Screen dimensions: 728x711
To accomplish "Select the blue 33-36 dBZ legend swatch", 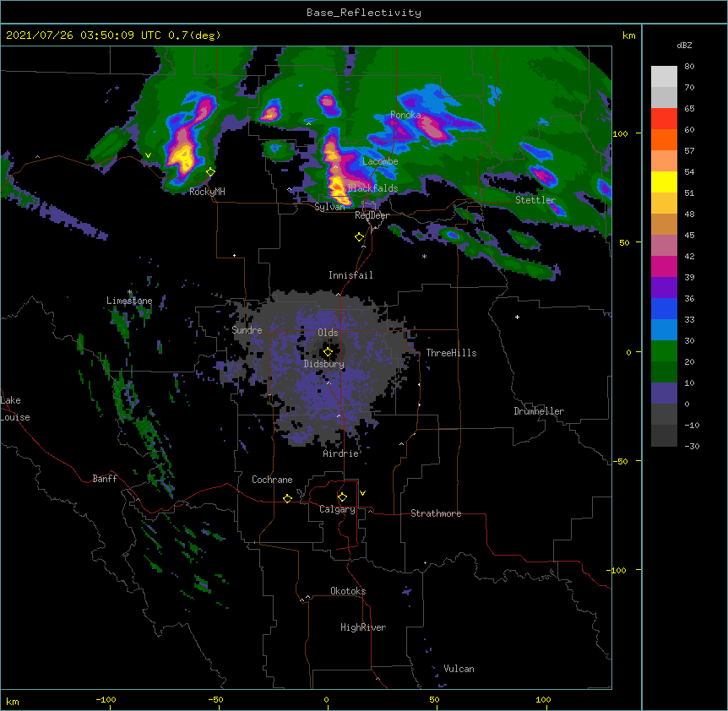I will pyautogui.click(x=664, y=308).
